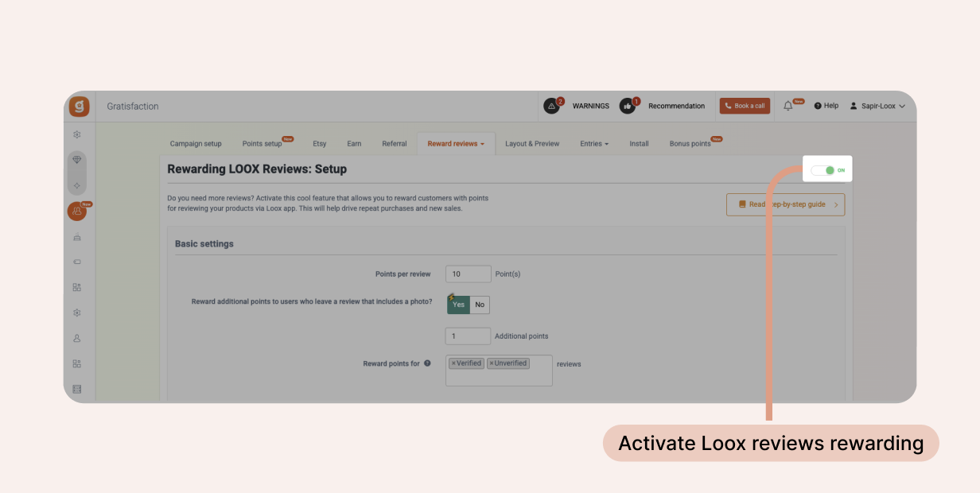Click the Gratisfaction logo icon
Screen dimensions: 980x493
(79, 107)
